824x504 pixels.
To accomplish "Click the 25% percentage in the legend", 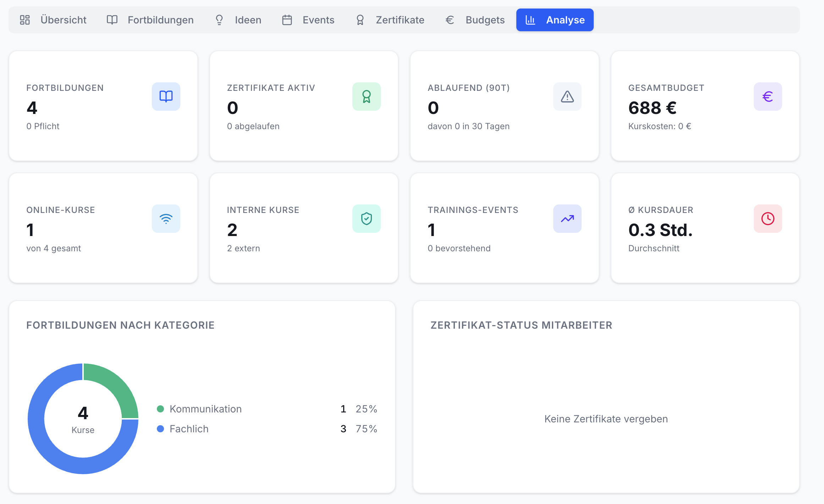I will pos(366,409).
